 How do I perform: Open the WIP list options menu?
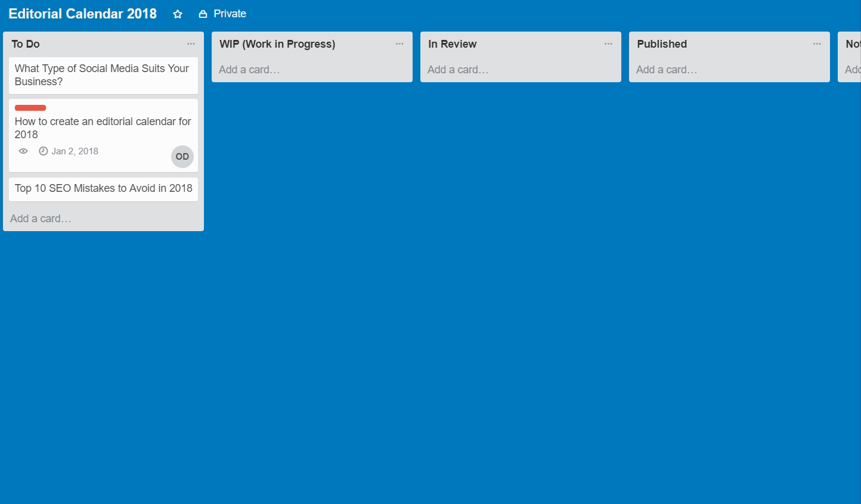click(x=399, y=43)
